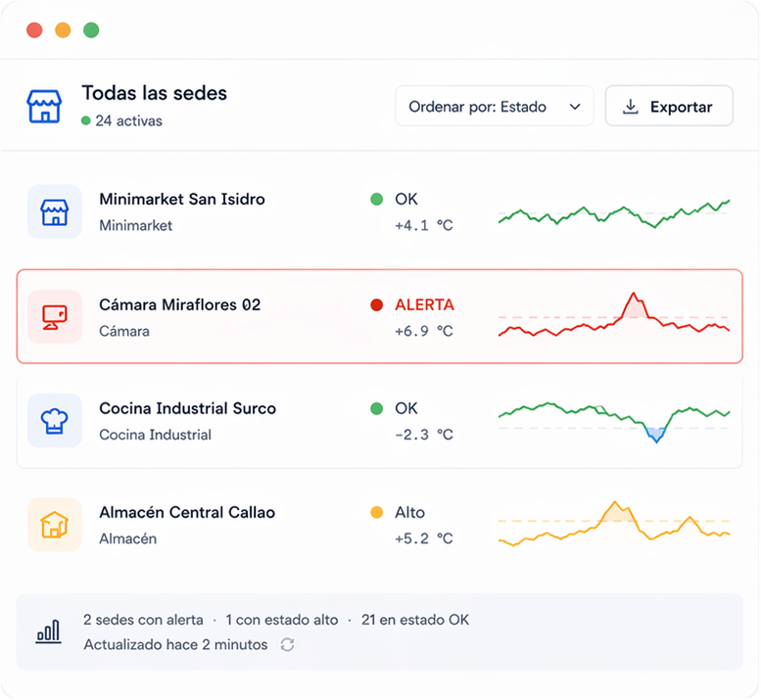761x700 pixels.
Task: Open the Ordenar por: Estado dropdown
Action: coord(494,107)
